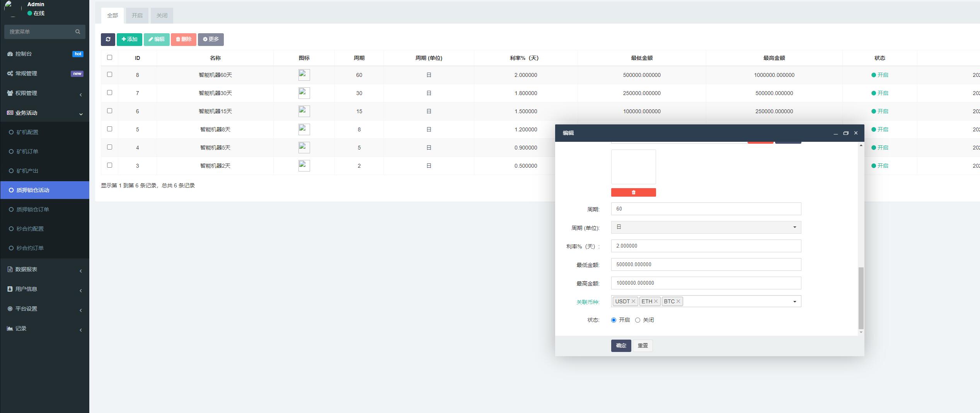The image size is (980, 413).
Task: Check the select-all checkbox in table header
Action: coord(109,58)
